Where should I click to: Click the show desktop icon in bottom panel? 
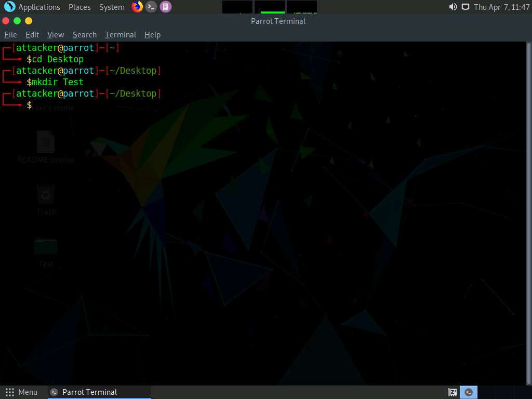[453, 392]
